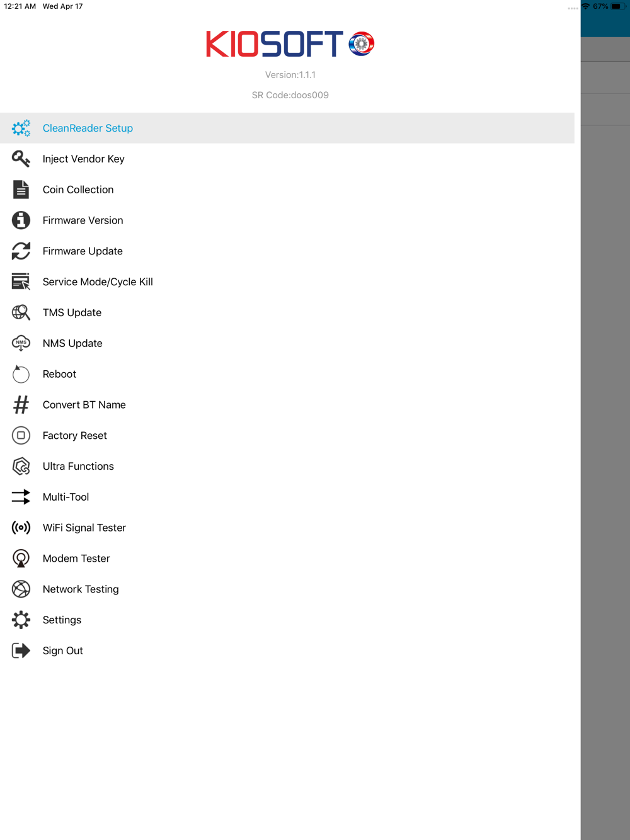The image size is (630, 840).
Task: Choose the Factory Reset label
Action: [x=75, y=436]
